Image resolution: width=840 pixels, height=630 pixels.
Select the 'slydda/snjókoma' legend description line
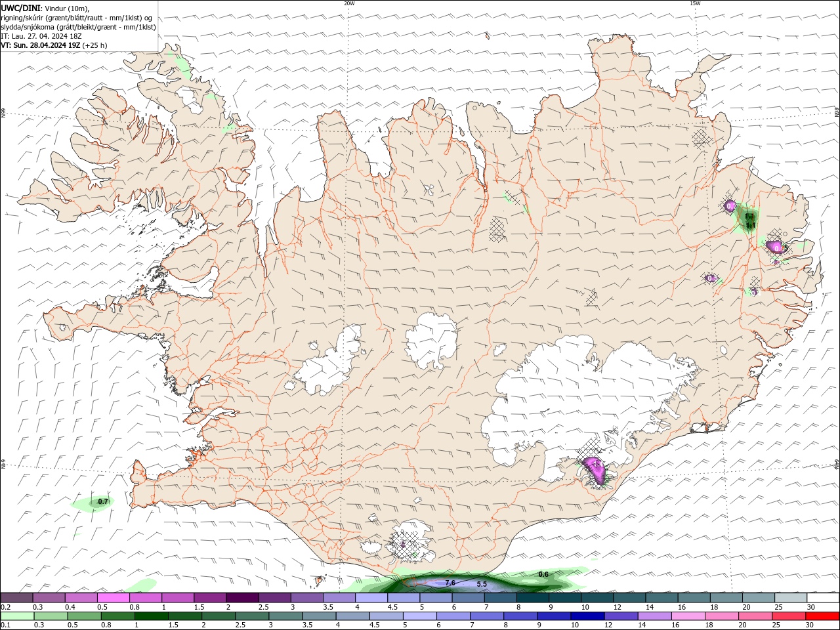click(78, 27)
